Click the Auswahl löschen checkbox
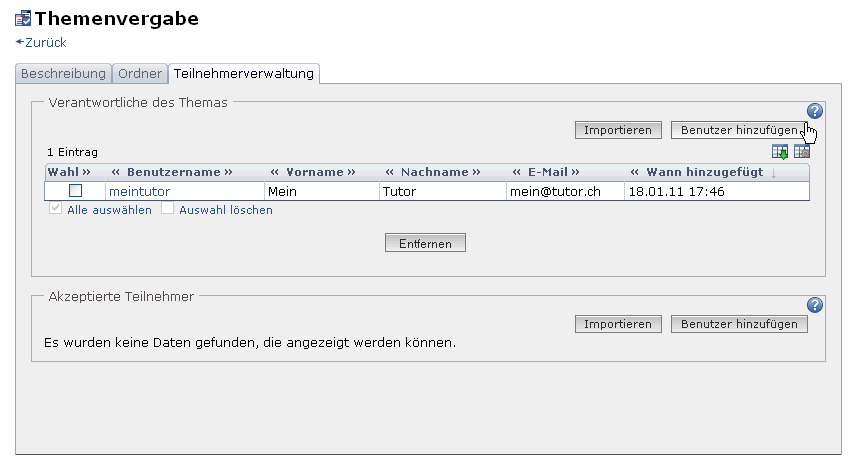The image size is (856, 471). coord(168,210)
